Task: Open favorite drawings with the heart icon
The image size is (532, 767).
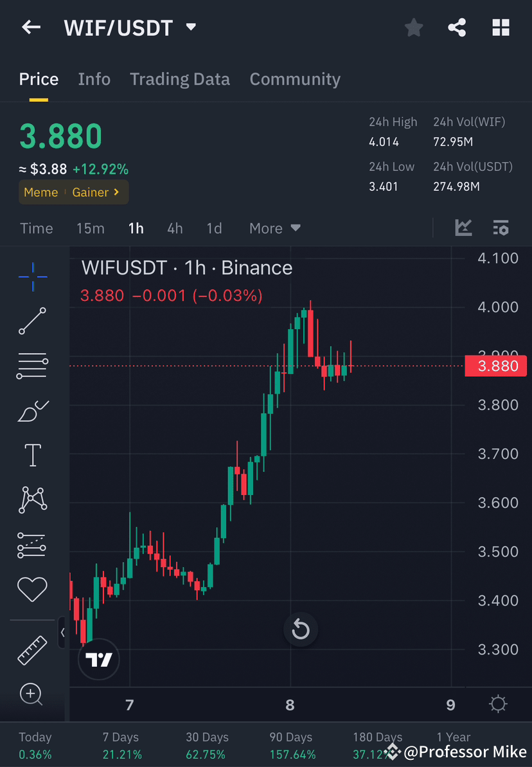Action: tap(31, 589)
